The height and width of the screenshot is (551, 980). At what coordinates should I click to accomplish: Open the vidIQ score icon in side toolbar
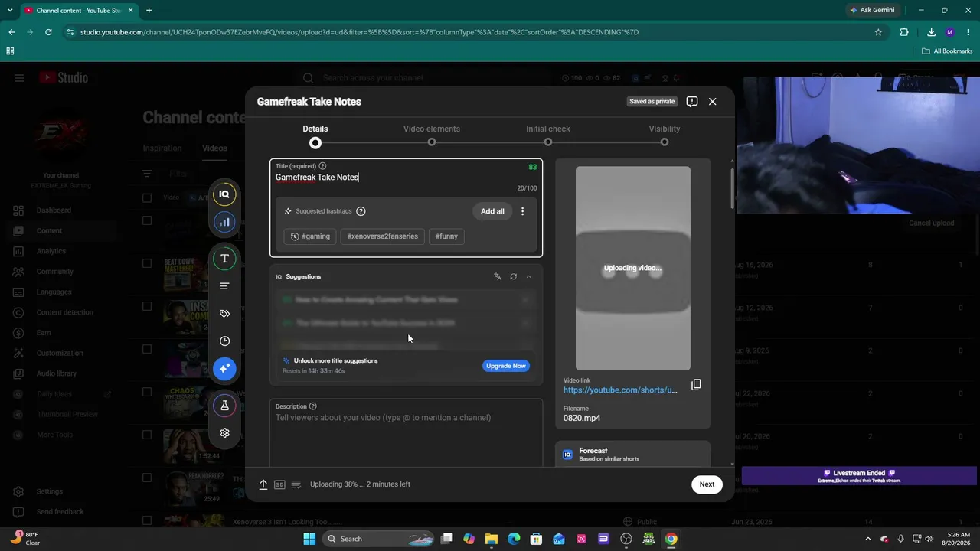pos(224,194)
